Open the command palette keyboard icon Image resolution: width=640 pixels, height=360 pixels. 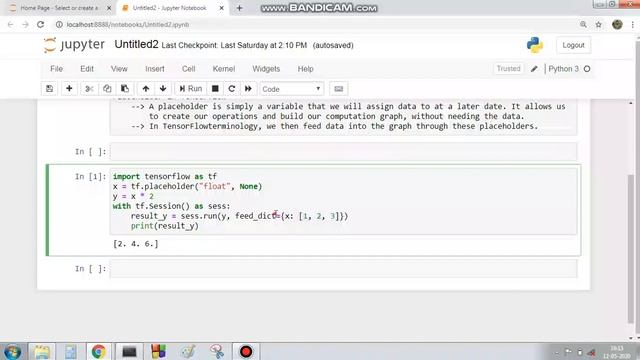pyautogui.click(x=338, y=89)
